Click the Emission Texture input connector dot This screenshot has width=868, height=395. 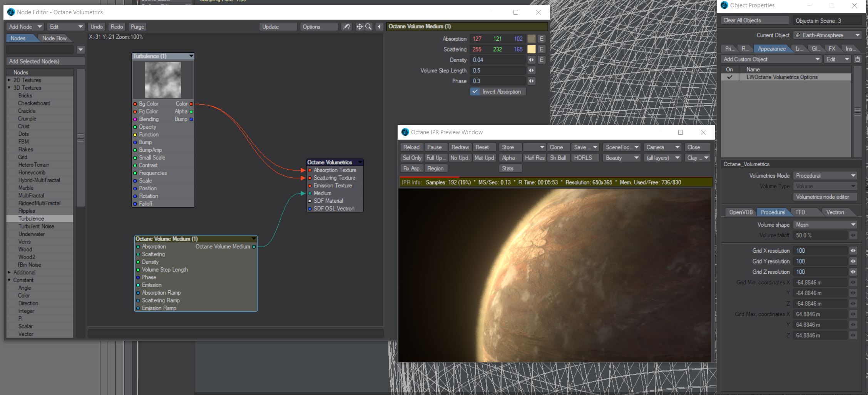point(309,186)
